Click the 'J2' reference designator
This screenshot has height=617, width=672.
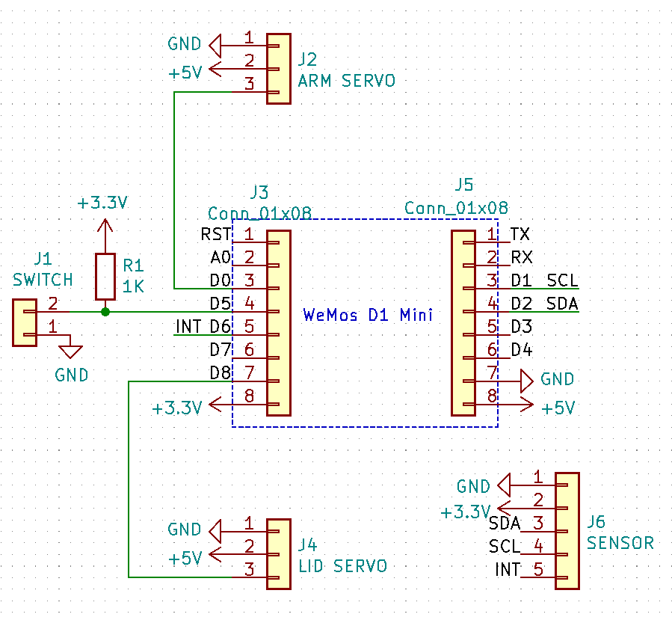pos(307,59)
